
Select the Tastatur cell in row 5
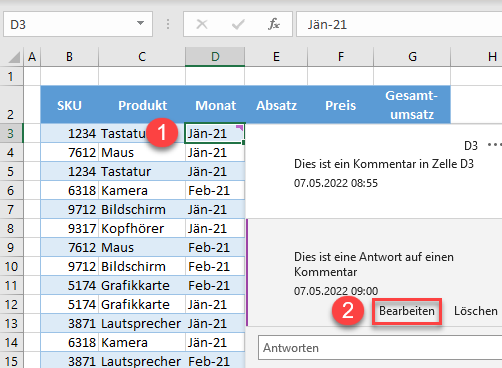point(142,171)
